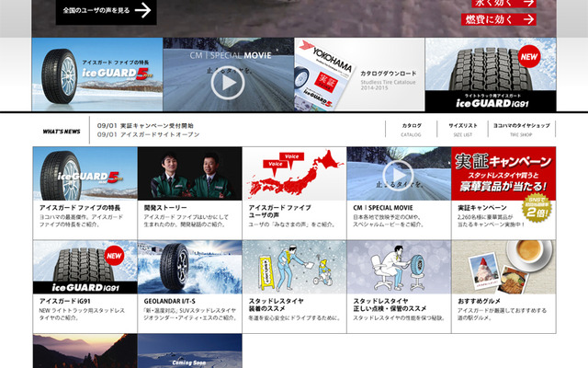
Task: Click text 2,260名様に豪華賞品が
Action: pos(485,217)
